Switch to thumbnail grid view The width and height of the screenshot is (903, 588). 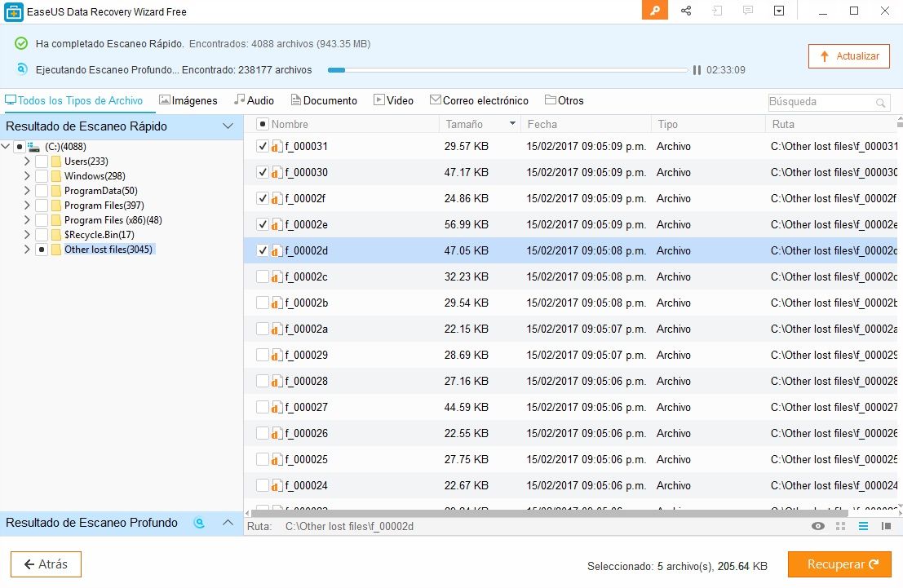coord(840,526)
